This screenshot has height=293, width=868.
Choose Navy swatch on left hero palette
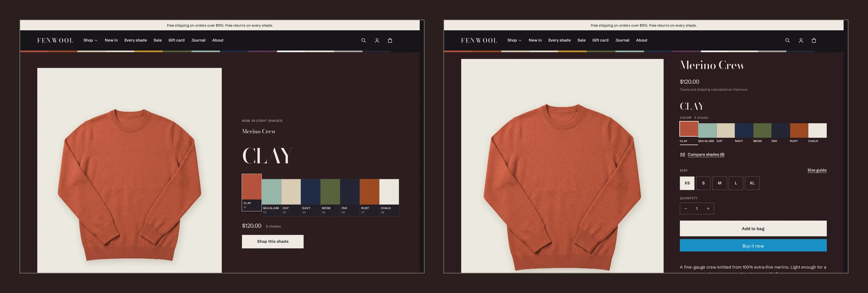310,197
